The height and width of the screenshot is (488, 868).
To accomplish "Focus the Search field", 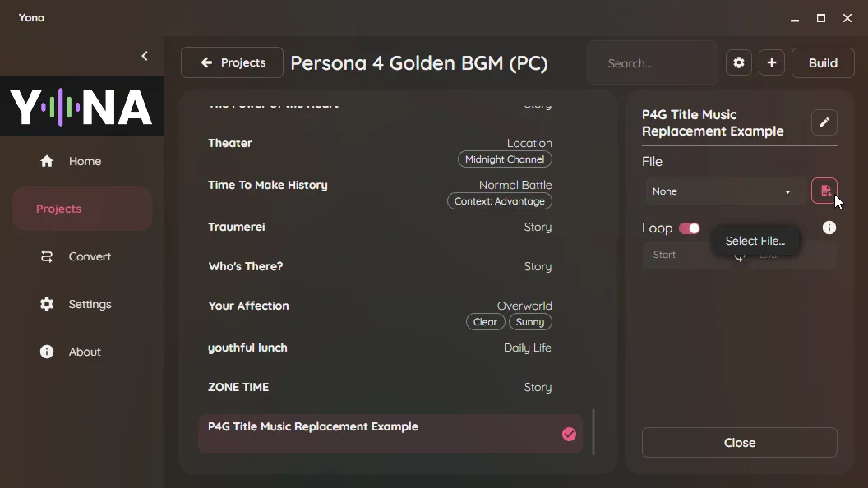I will [652, 63].
